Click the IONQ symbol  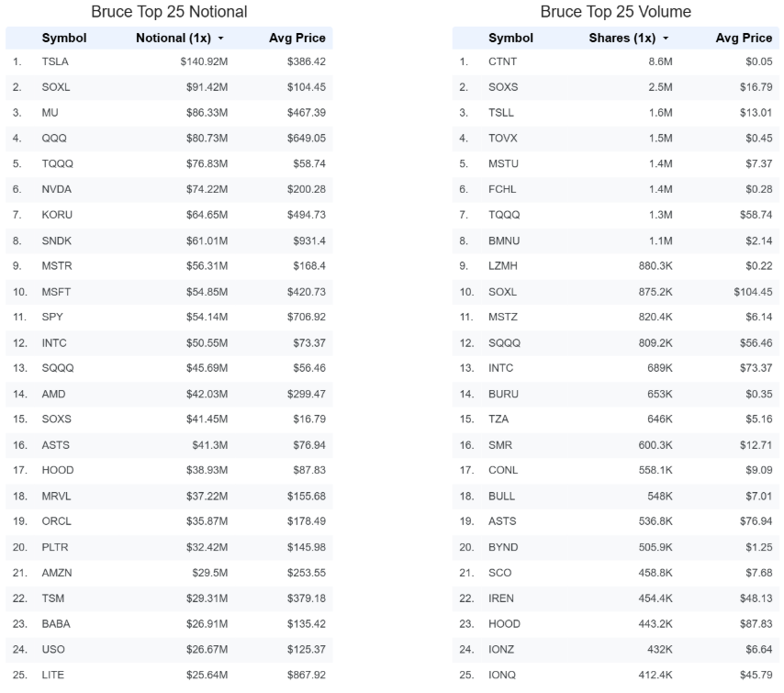click(x=502, y=675)
